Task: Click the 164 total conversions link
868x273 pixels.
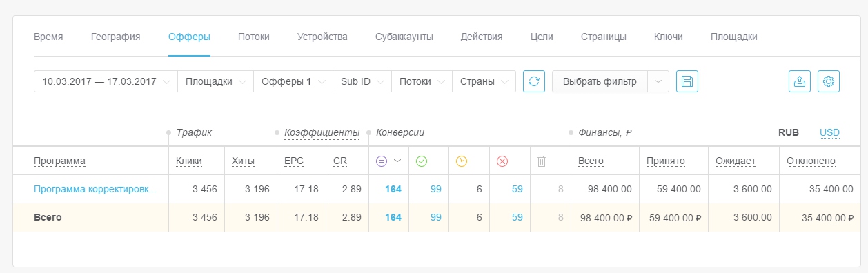Action: [x=393, y=189]
